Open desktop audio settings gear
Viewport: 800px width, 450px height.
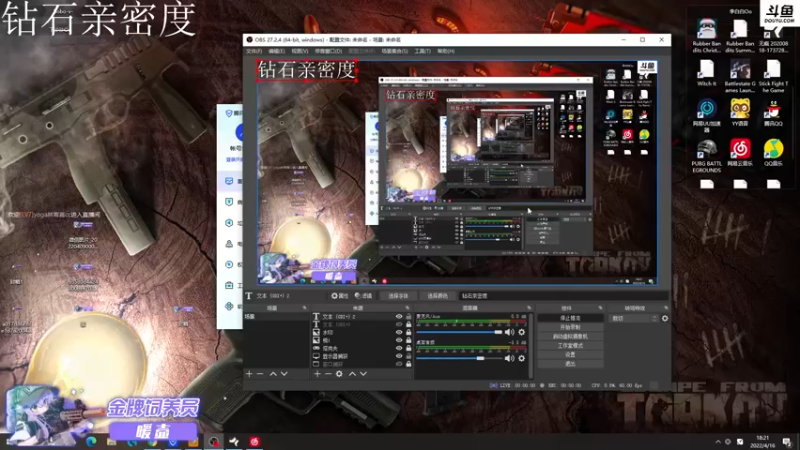[521, 359]
